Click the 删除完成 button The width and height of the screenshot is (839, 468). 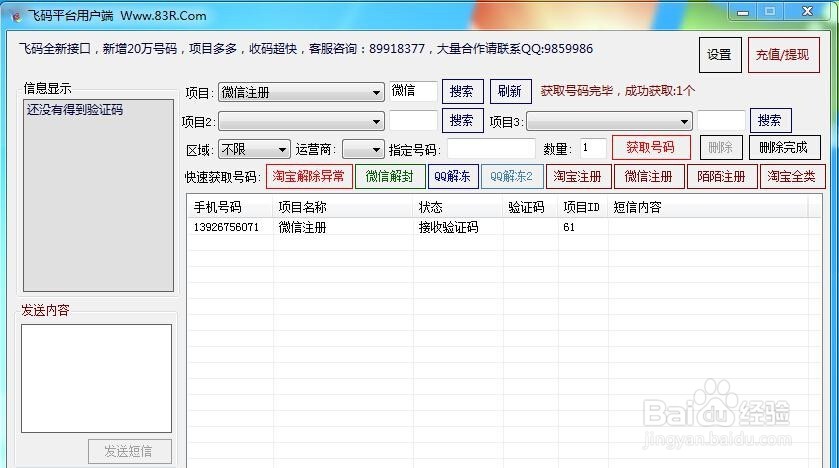pyautogui.click(x=784, y=147)
